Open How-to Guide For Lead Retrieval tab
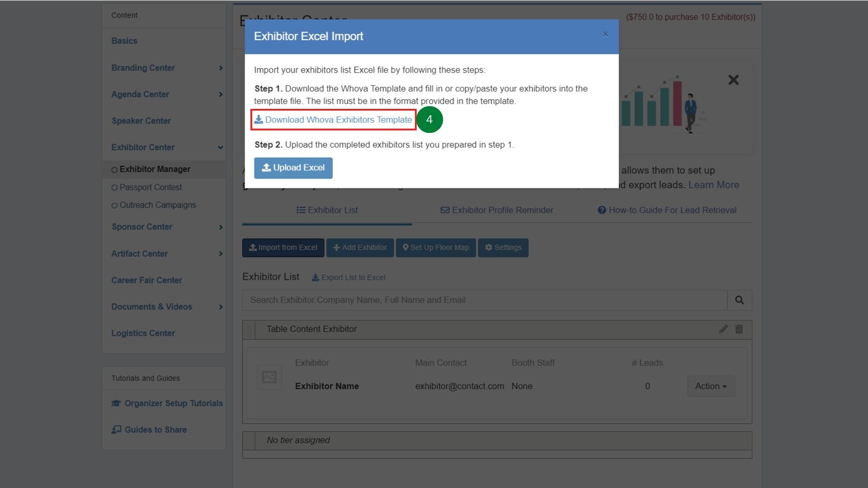The image size is (868, 488). (x=667, y=210)
